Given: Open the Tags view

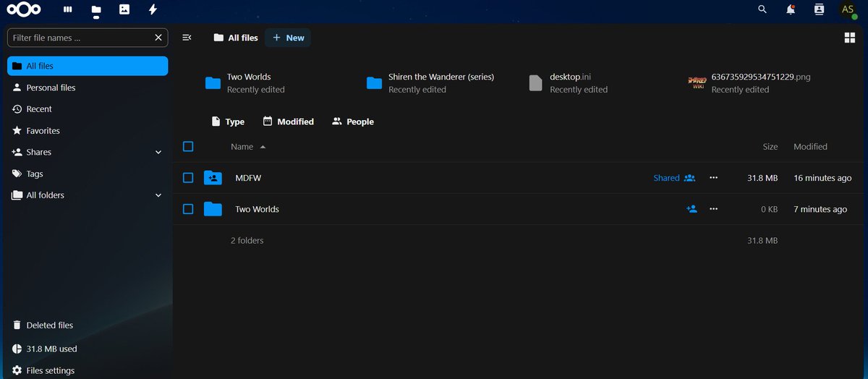Looking at the screenshot, I should (x=88, y=174).
